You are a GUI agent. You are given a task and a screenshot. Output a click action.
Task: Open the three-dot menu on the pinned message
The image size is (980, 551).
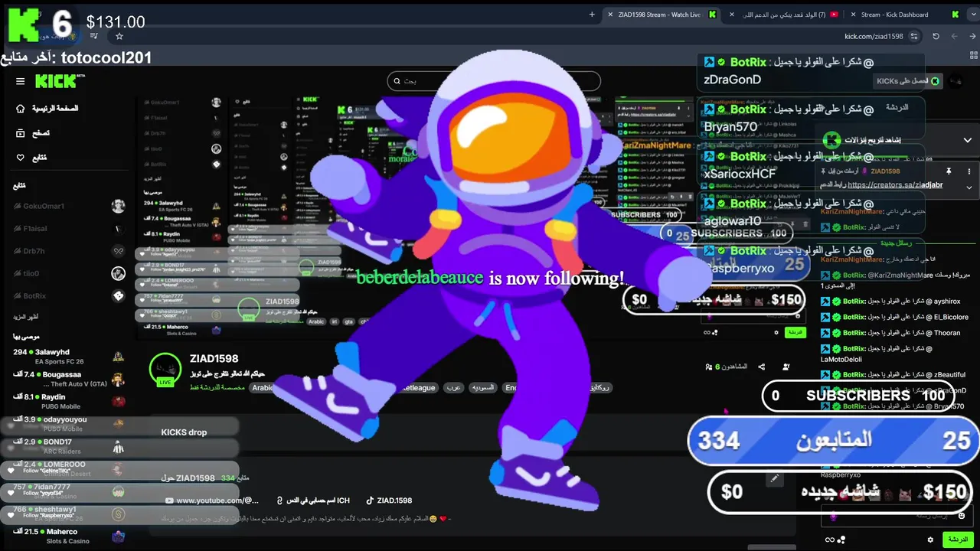point(969,171)
